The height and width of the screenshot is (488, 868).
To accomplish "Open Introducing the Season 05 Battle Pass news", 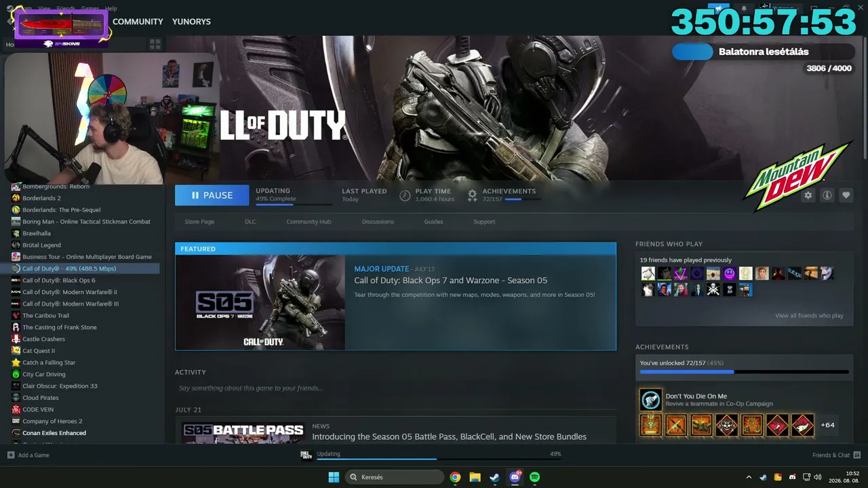I will pos(449,436).
